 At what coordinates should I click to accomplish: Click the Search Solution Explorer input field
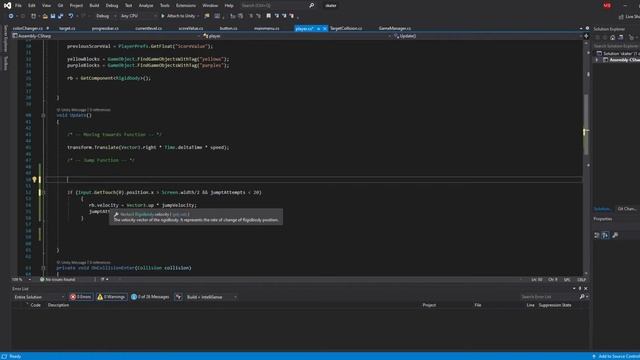coord(616,46)
